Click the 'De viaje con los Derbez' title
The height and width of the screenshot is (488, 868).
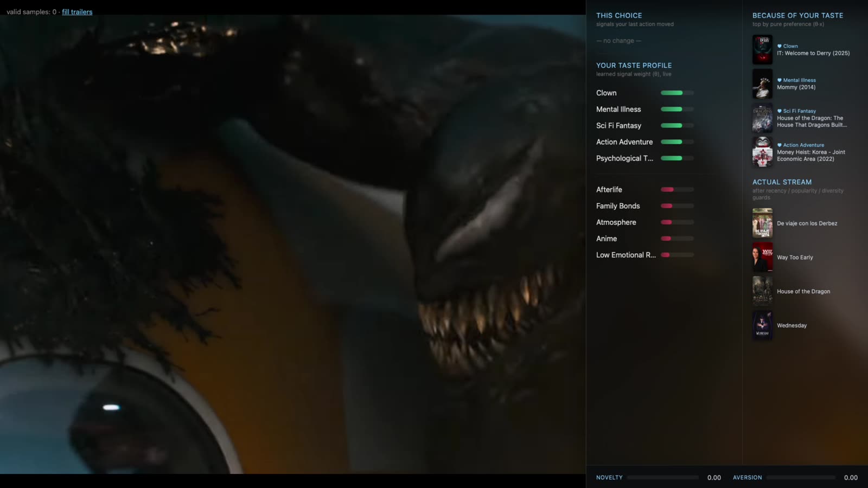pos(807,223)
